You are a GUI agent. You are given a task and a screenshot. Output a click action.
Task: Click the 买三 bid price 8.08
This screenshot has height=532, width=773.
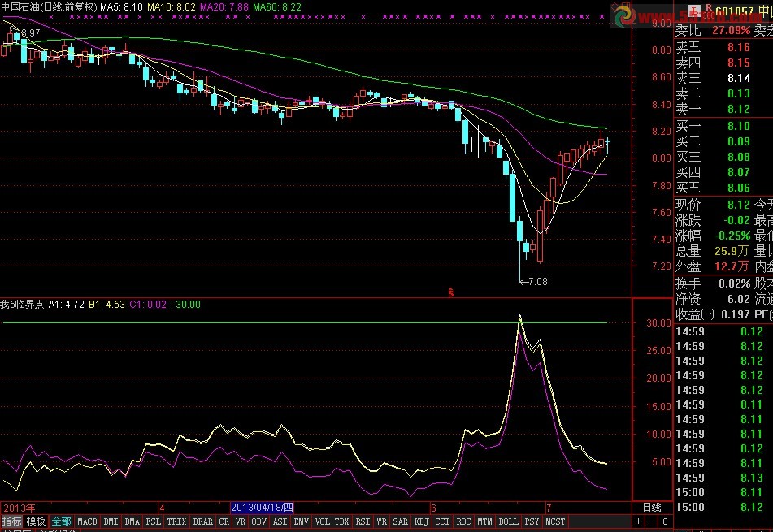pyautogui.click(x=739, y=157)
